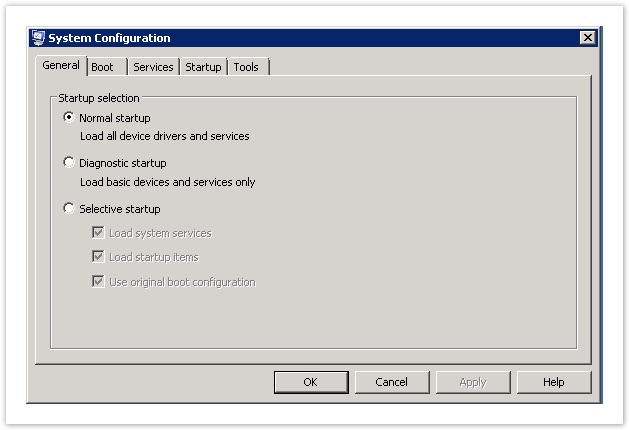Open Help via the Help button

(554, 382)
